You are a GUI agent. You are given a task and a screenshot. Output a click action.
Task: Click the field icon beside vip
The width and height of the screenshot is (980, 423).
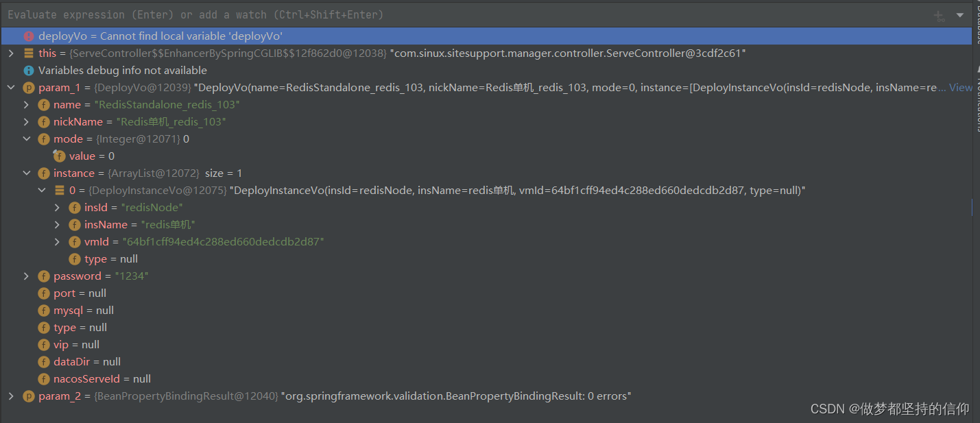pyautogui.click(x=44, y=345)
